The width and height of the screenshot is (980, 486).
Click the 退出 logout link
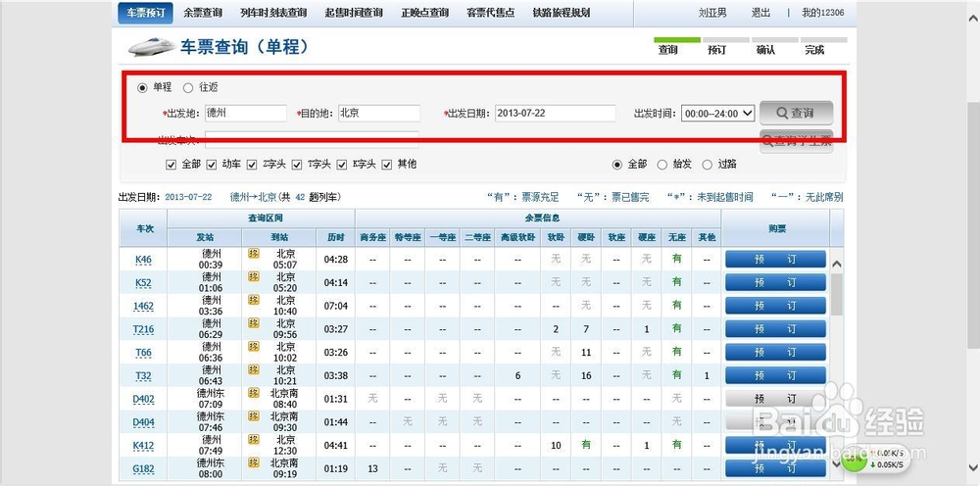coord(760,13)
